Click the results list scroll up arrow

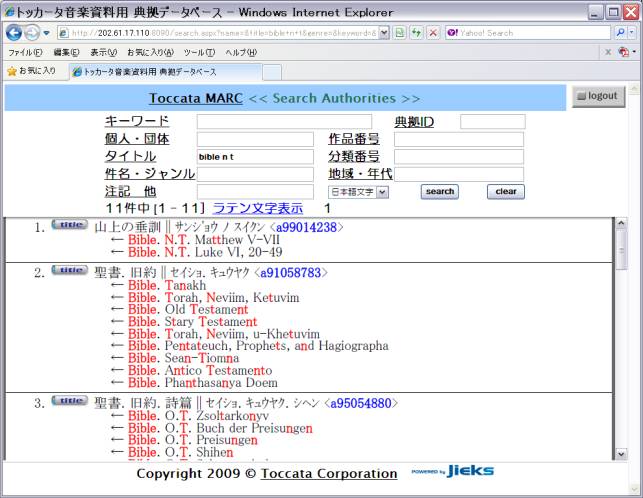click(x=621, y=223)
